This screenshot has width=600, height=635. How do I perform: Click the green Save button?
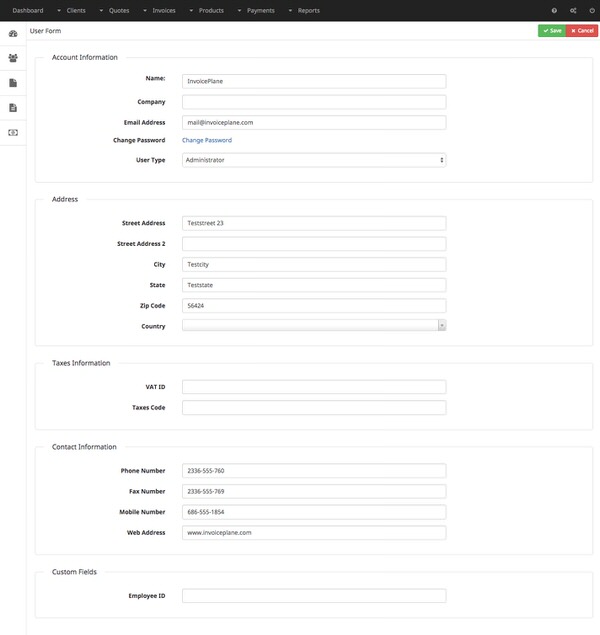552,31
